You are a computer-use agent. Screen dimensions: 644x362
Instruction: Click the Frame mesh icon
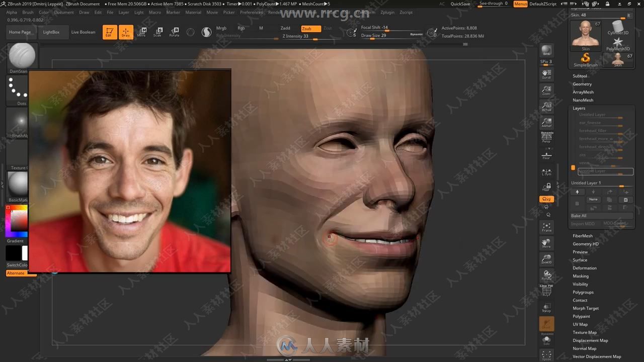[x=546, y=227]
